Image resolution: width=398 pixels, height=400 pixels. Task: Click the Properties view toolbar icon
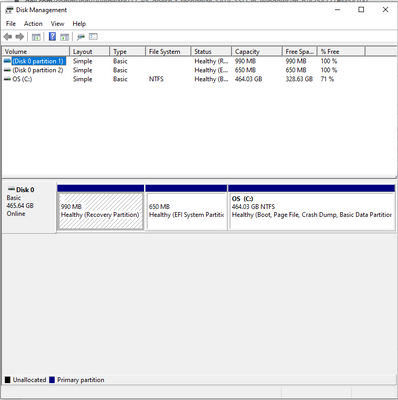pyautogui.click(x=93, y=37)
